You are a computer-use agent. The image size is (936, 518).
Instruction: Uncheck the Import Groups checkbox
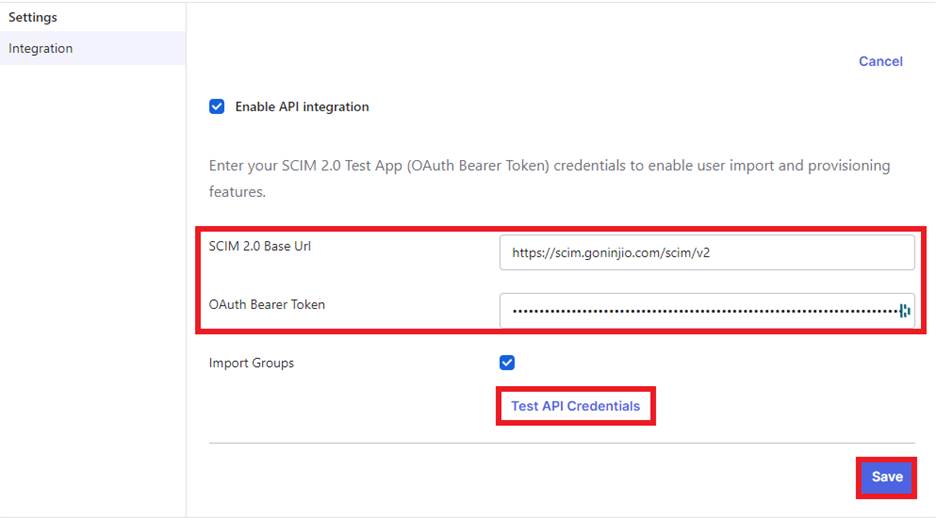[x=507, y=363]
